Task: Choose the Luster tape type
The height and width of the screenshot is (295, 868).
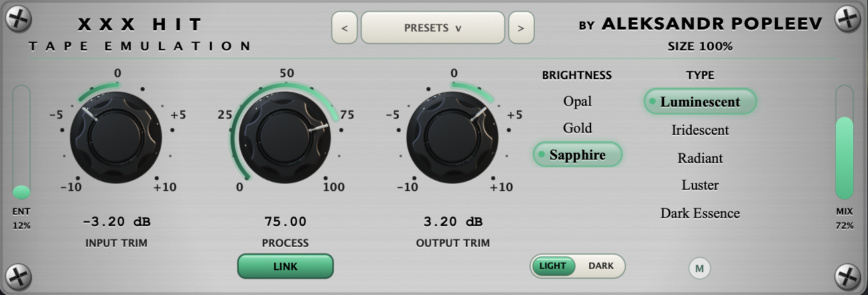Action: tap(700, 185)
